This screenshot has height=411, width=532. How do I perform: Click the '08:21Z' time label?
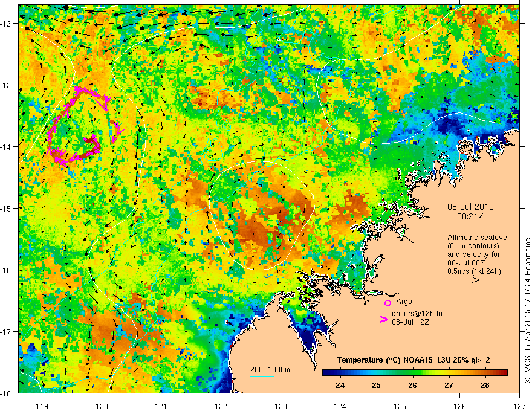[x=470, y=216]
